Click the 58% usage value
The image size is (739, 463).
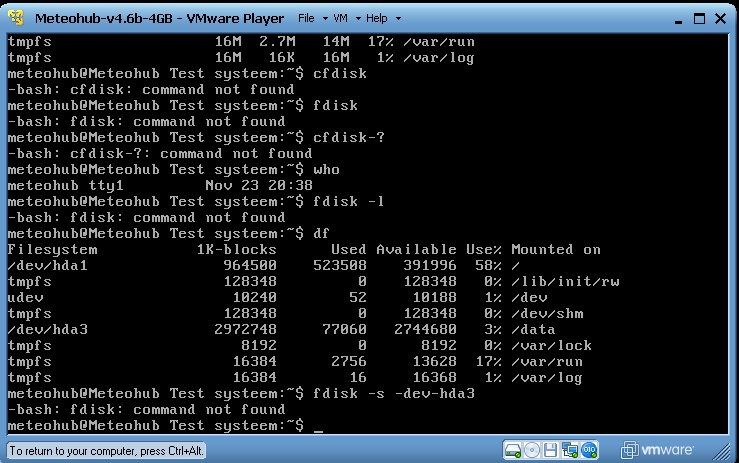coord(488,266)
